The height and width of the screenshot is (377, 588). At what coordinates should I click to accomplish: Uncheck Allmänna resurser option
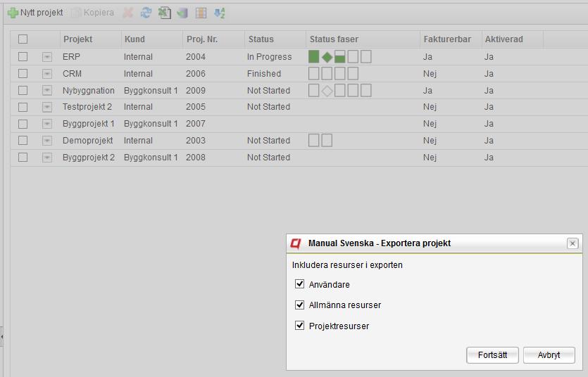point(299,305)
